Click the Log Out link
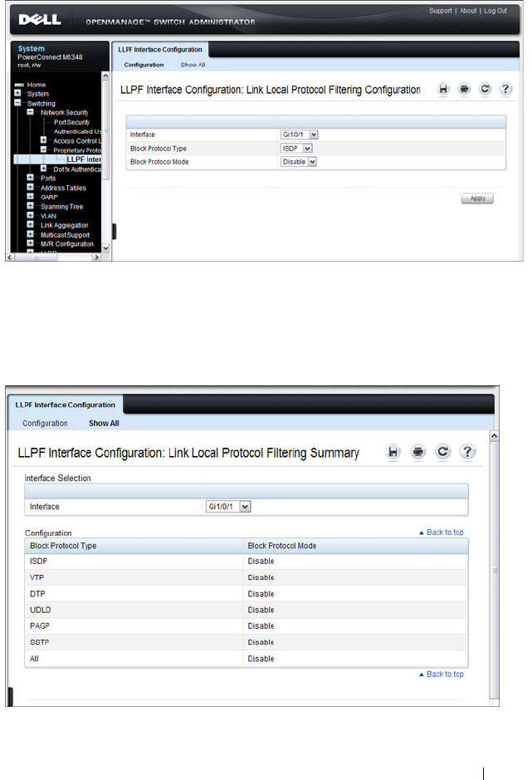Screen dimensions: 532x780 (x=495, y=11)
